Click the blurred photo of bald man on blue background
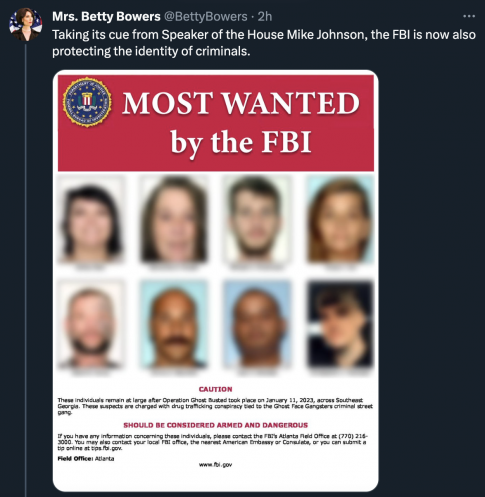 256,324
